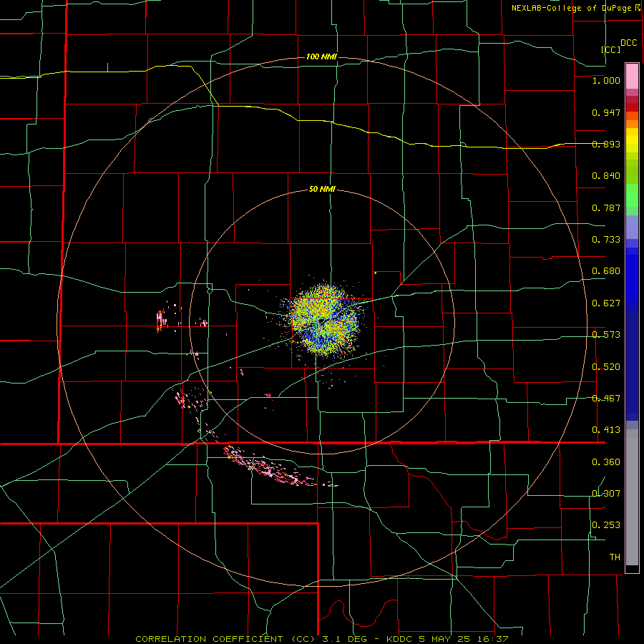Click the 50 NMI range ring label

321,190
